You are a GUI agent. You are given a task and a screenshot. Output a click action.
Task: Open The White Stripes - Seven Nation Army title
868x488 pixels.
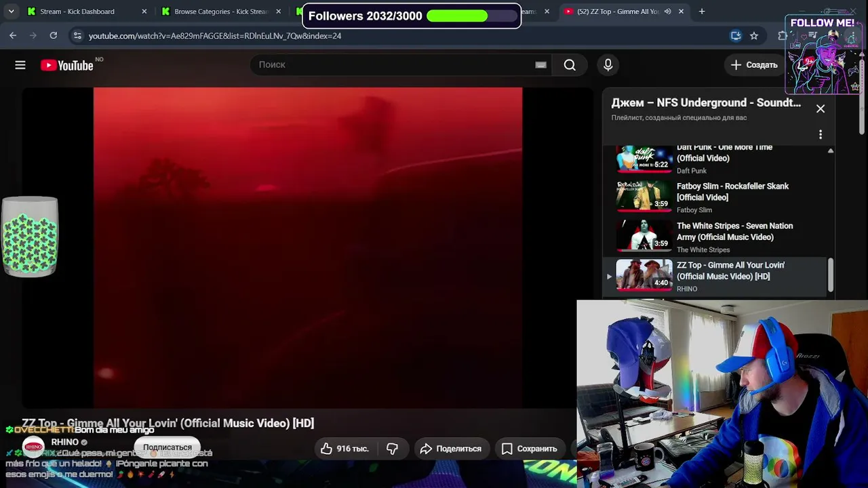pos(734,231)
